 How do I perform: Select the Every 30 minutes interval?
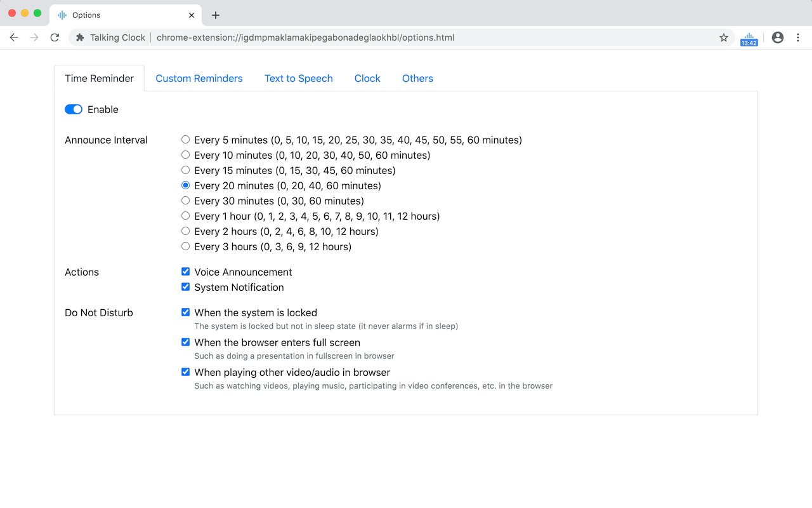pos(186,201)
